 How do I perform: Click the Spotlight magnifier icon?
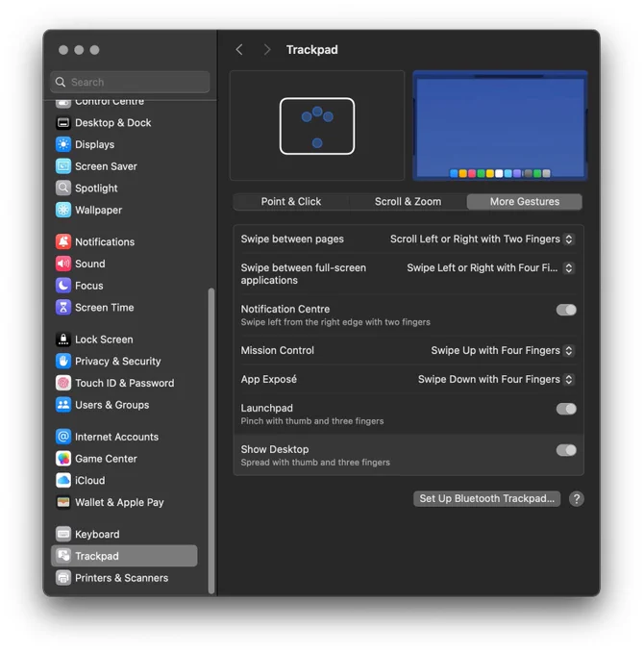(x=62, y=189)
